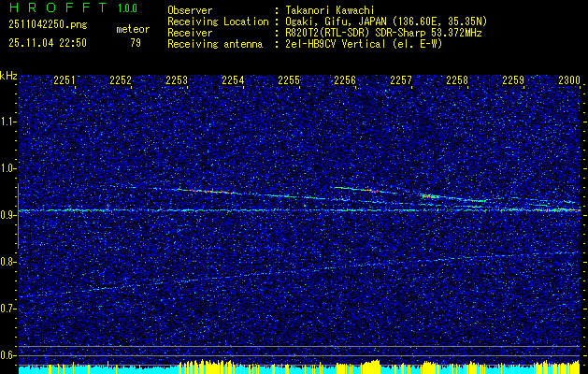Click the date stamp 25.11.04 22:50

[x=48, y=43]
